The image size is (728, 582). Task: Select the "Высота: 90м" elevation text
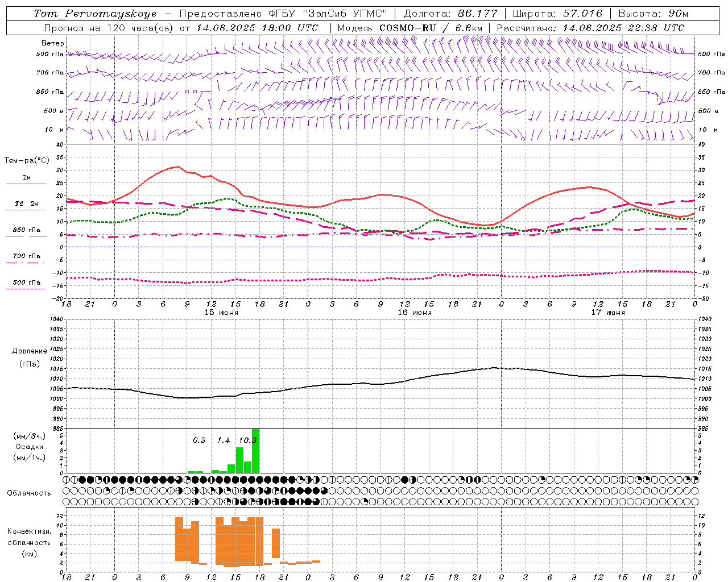tap(653, 14)
